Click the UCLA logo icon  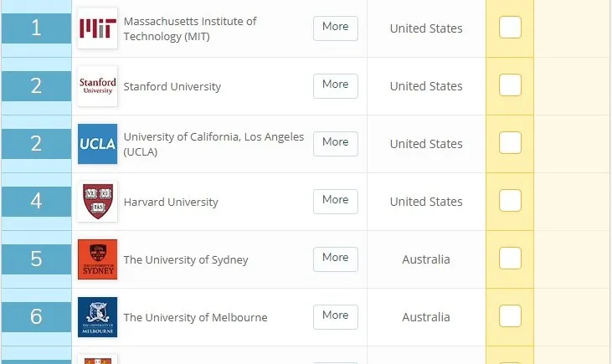click(x=97, y=144)
